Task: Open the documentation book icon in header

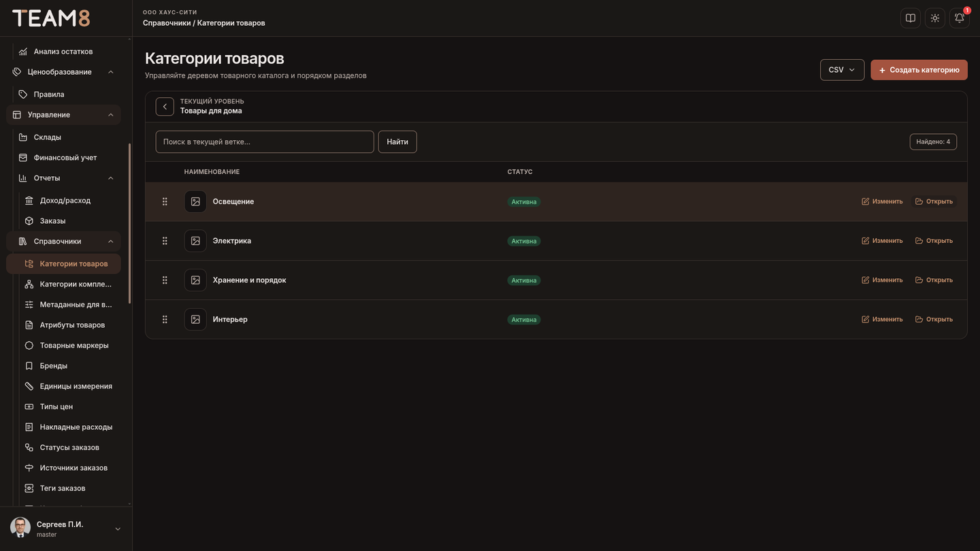Action: (x=911, y=18)
